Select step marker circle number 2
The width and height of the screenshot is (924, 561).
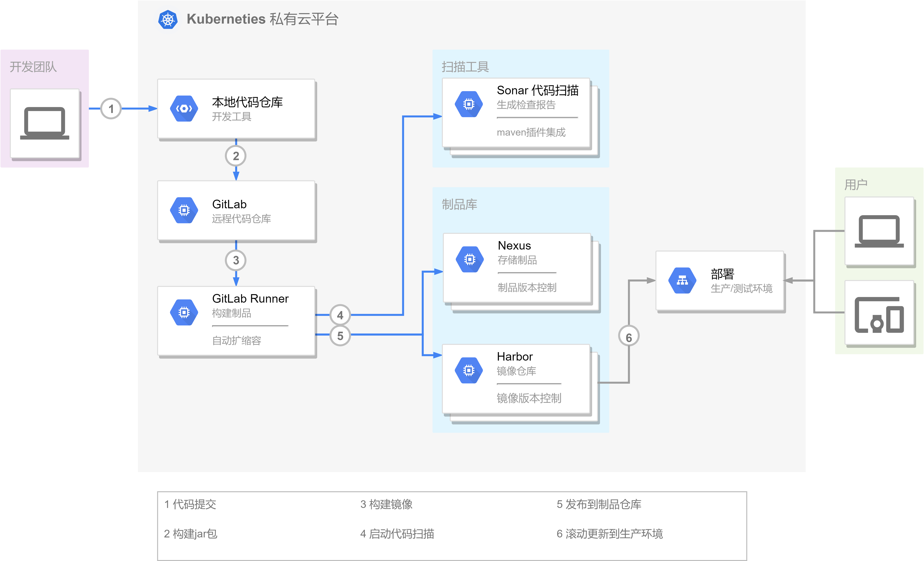(235, 156)
